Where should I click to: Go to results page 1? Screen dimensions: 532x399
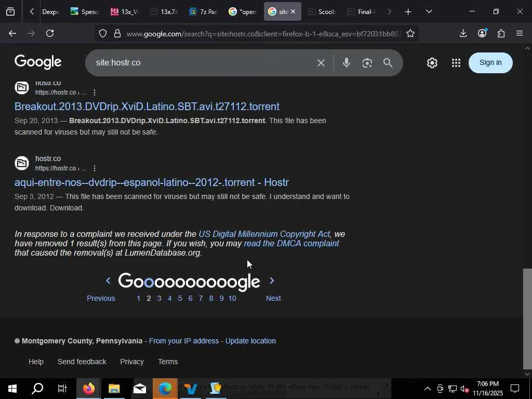138,298
